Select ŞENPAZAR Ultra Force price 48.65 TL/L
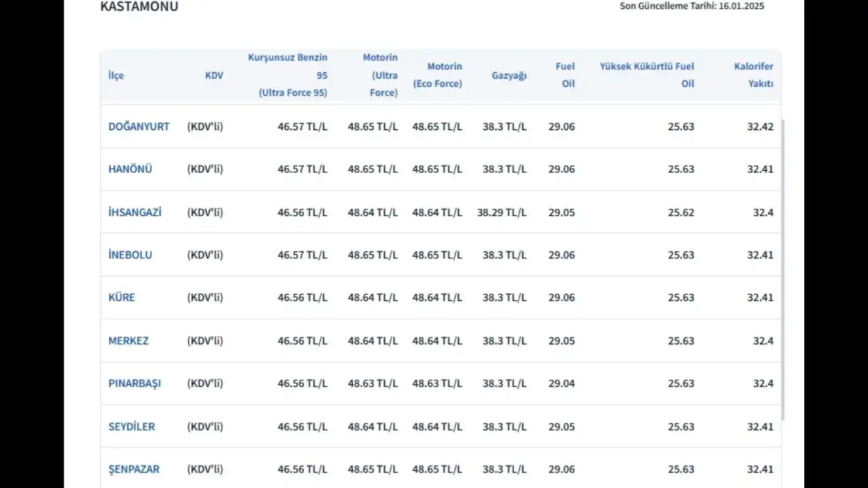Screen dimensions: 868x488 pyautogui.click(x=373, y=469)
